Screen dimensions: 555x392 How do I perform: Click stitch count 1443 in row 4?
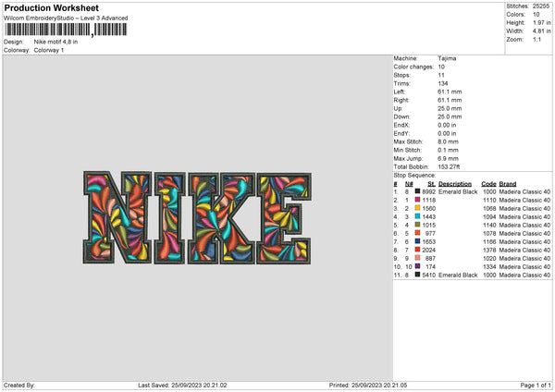[428, 217]
